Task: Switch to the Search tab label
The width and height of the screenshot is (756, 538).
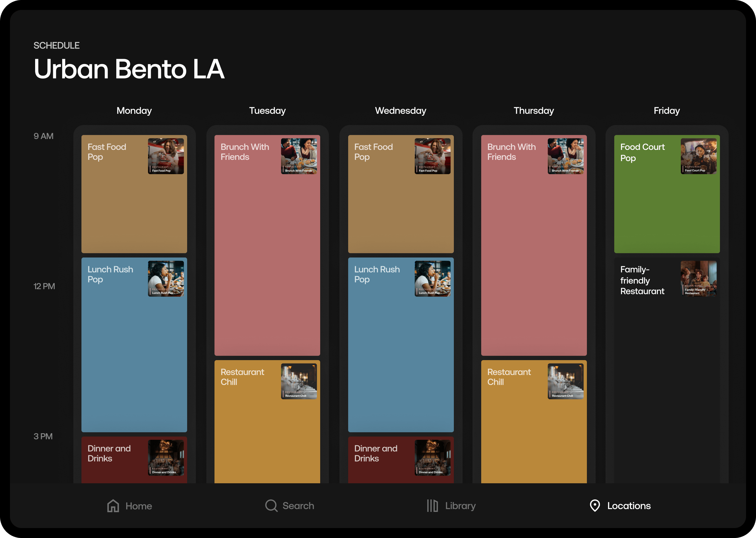Action: coord(298,506)
